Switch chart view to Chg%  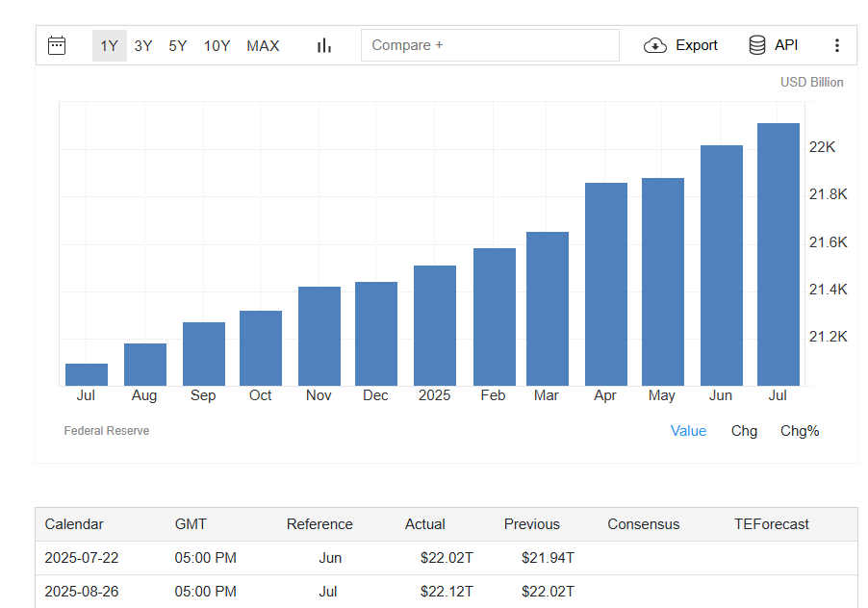[800, 431]
